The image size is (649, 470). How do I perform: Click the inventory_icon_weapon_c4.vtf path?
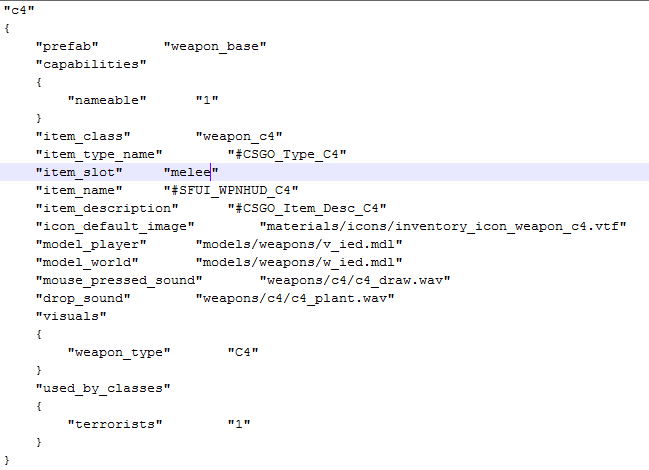(x=443, y=227)
